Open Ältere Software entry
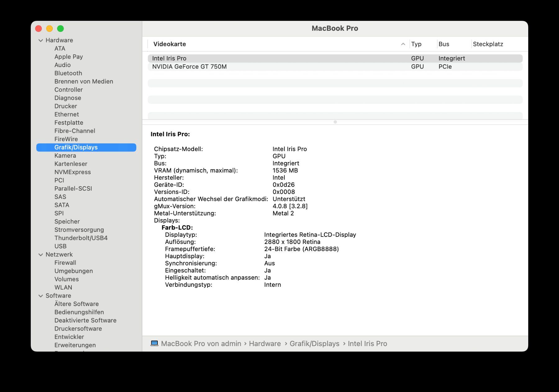559x392 pixels. tap(77, 304)
